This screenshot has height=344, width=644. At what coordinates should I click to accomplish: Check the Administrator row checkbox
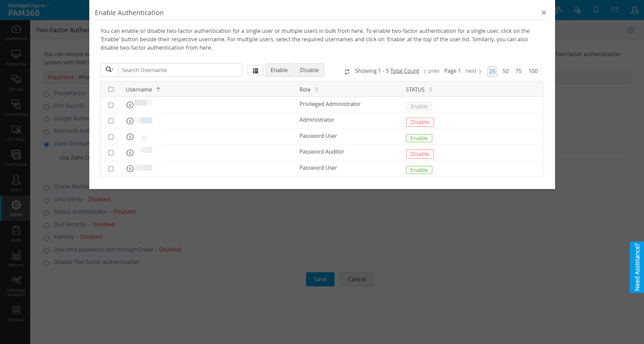[x=111, y=121]
